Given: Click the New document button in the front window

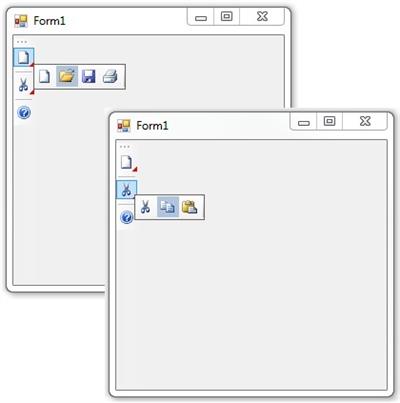Looking at the screenshot, I should 126,162.
